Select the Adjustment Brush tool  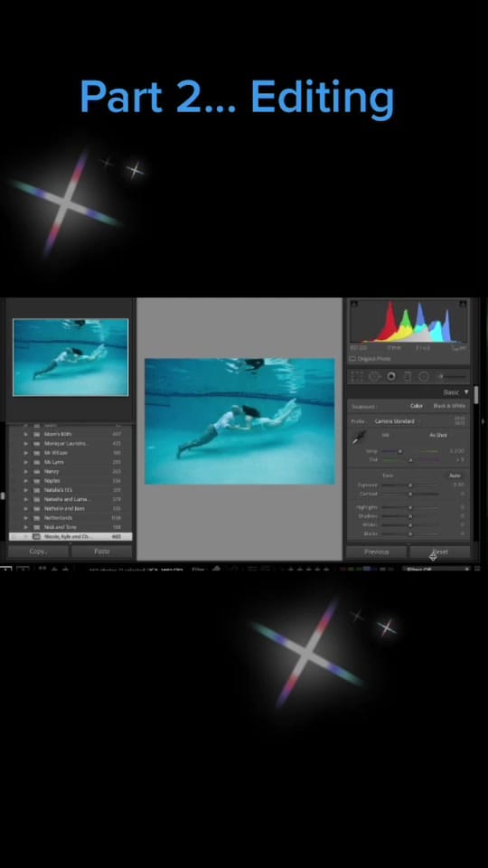point(451,376)
